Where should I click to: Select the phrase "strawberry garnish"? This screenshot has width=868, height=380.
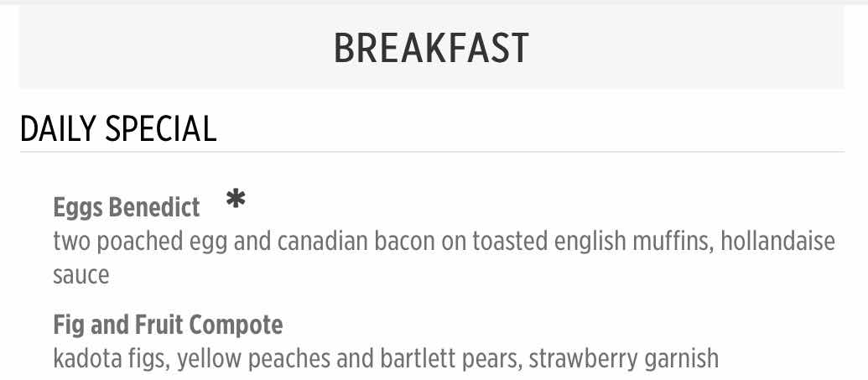click(624, 360)
